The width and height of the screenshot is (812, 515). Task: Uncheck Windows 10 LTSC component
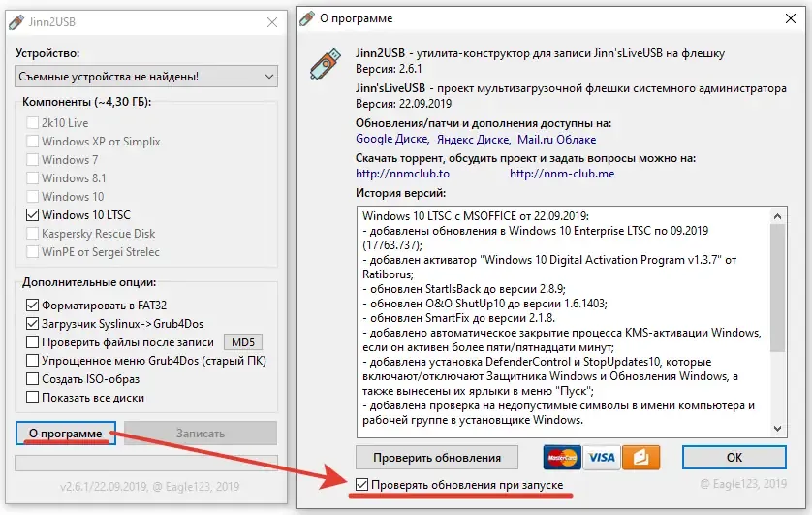click(32, 214)
